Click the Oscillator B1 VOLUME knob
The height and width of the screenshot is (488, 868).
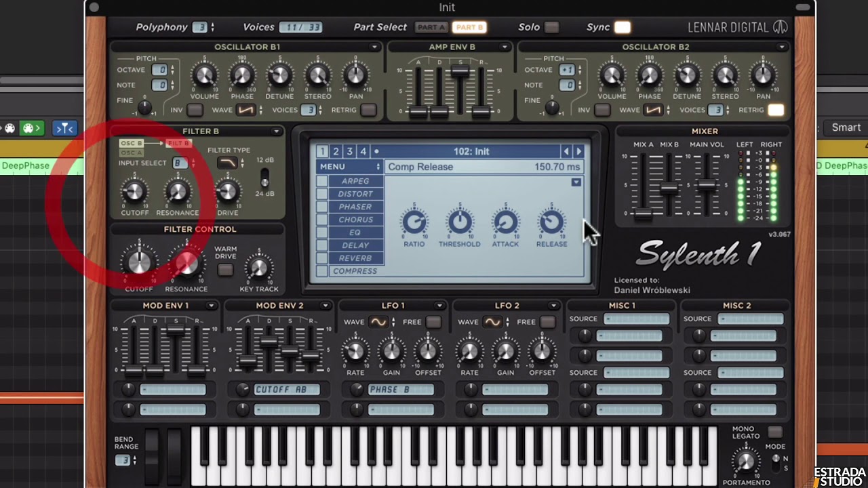[204, 75]
